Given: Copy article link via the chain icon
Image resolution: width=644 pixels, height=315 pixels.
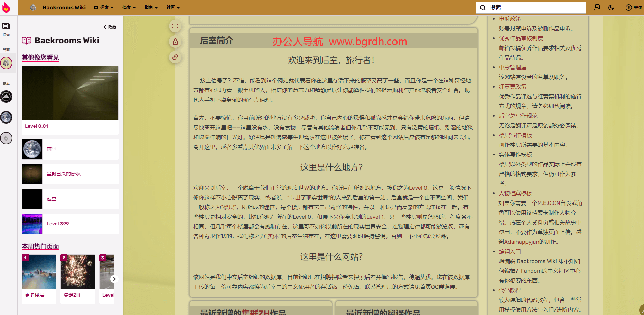Looking at the screenshot, I should (x=175, y=57).
